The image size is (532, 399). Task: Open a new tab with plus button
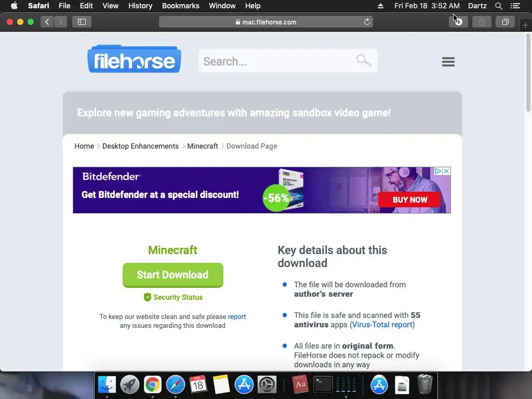(x=525, y=25)
